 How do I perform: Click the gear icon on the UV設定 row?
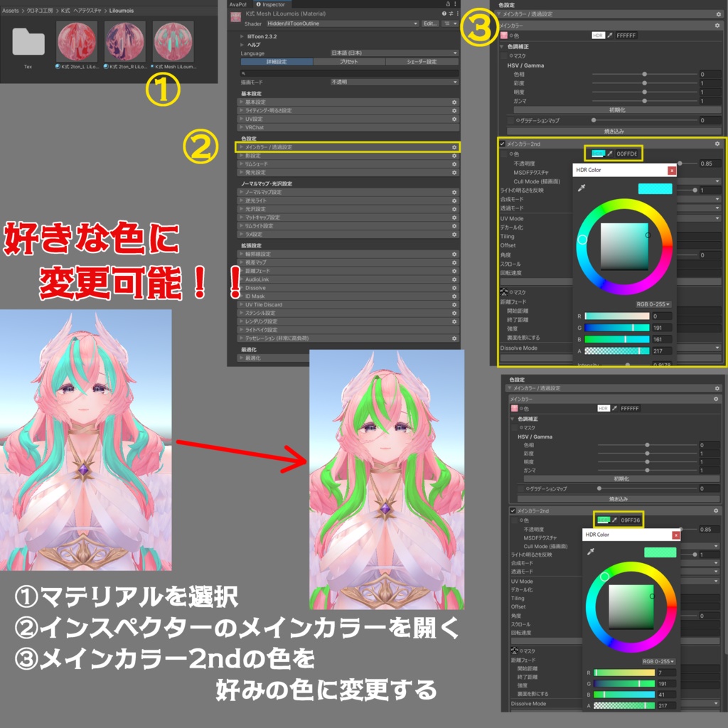point(454,119)
